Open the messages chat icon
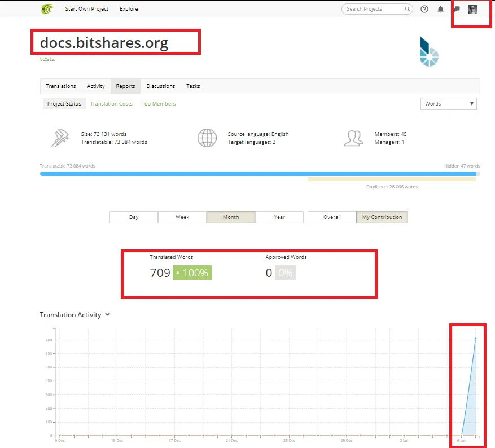 coord(457,9)
